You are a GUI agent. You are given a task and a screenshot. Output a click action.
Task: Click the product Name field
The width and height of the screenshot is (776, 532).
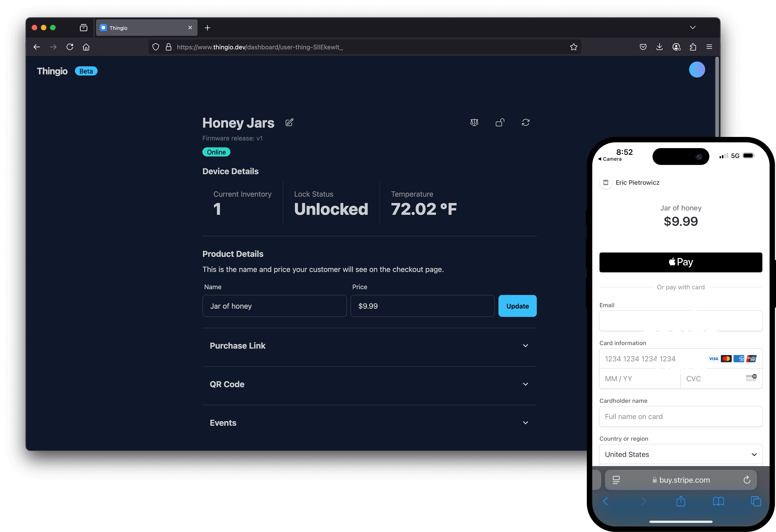point(274,306)
